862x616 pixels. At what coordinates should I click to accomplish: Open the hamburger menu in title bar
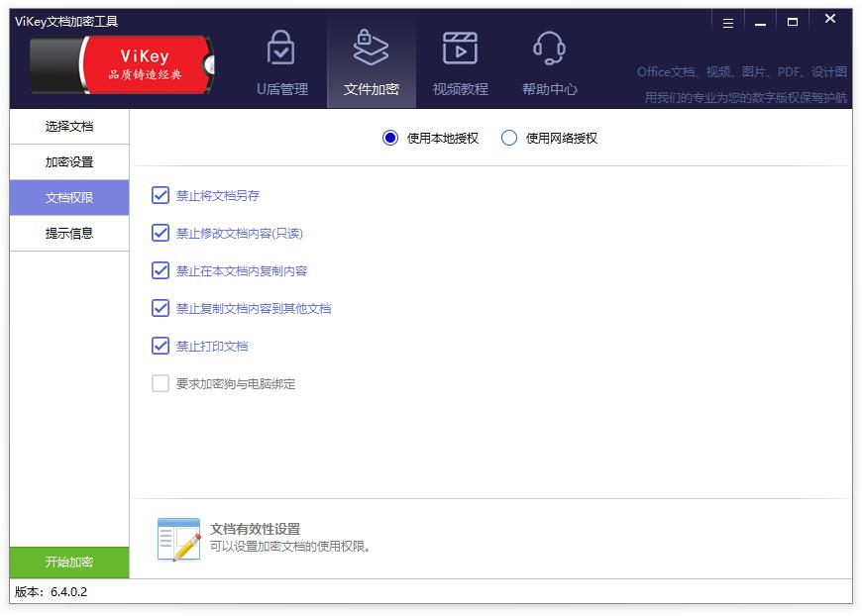pyautogui.click(x=728, y=23)
